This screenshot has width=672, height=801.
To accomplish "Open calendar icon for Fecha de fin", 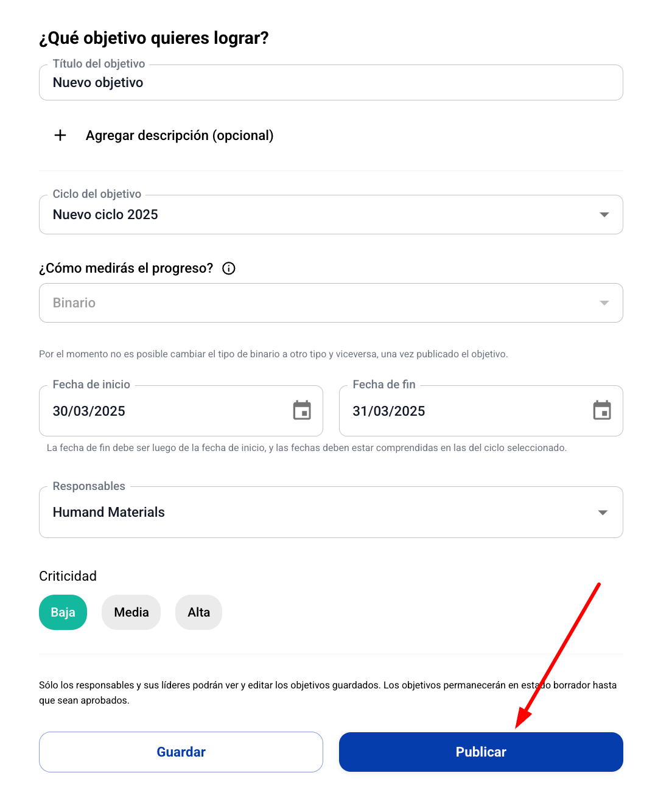I will (x=602, y=411).
